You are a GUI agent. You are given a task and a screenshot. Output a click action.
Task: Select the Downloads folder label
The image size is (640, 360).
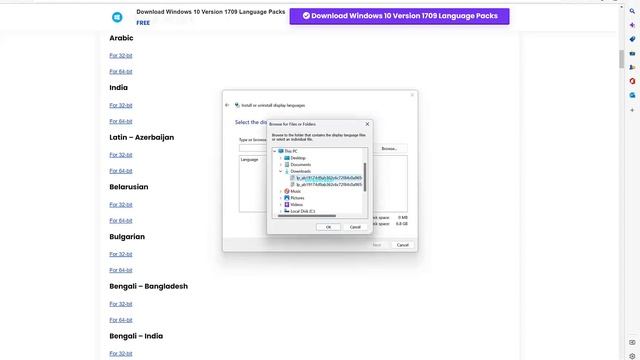pyautogui.click(x=301, y=171)
